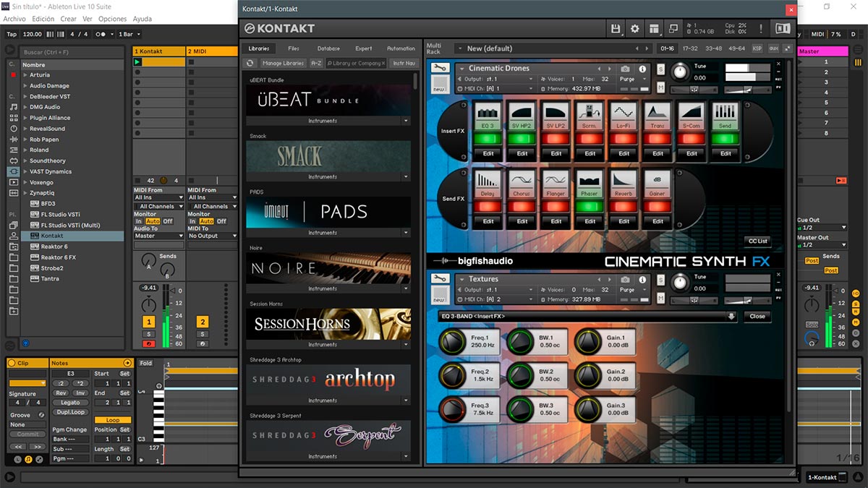The width and height of the screenshot is (868, 488).
Task: Toggle the EQ 3 insert effect on/off
Action: click(x=488, y=138)
